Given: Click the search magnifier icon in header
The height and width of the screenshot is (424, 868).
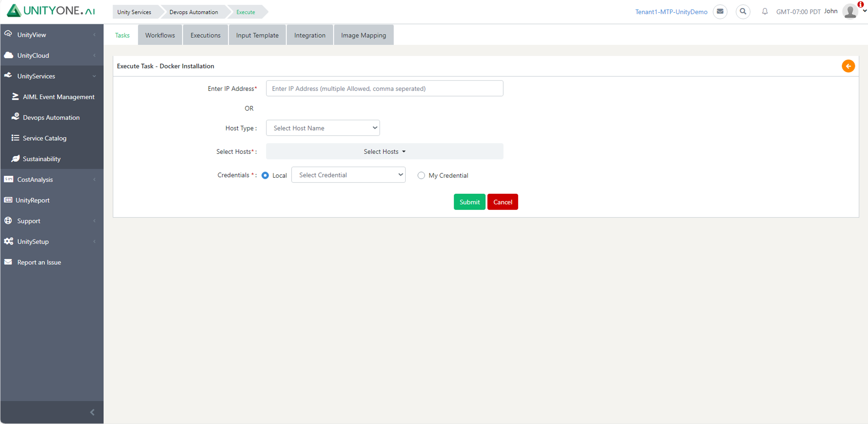Looking at the screenshot, I should click(743, 12).
